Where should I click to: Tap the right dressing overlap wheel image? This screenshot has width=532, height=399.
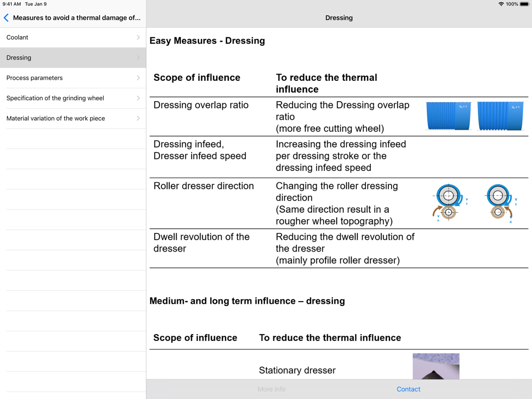pos(501,116)
